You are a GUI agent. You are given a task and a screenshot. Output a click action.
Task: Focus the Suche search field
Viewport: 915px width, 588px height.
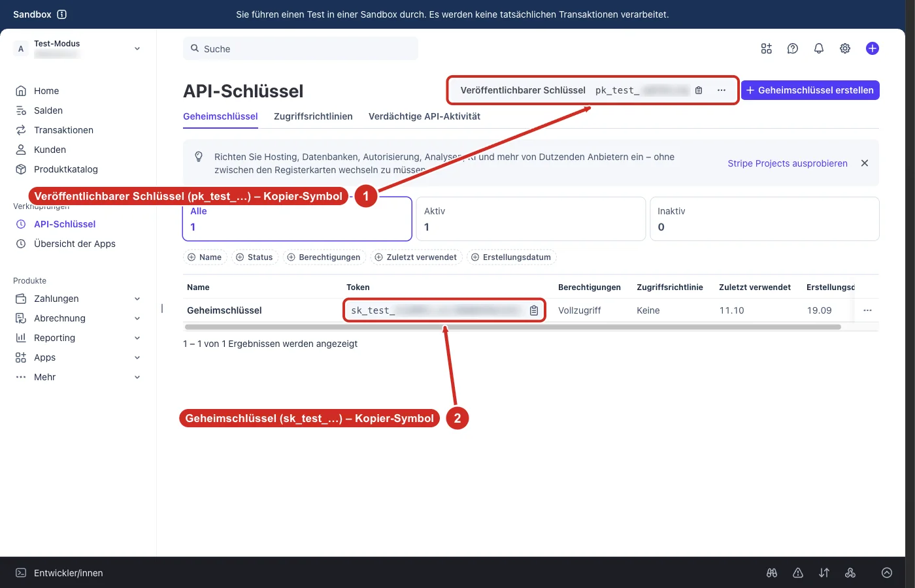coord(301,49)
